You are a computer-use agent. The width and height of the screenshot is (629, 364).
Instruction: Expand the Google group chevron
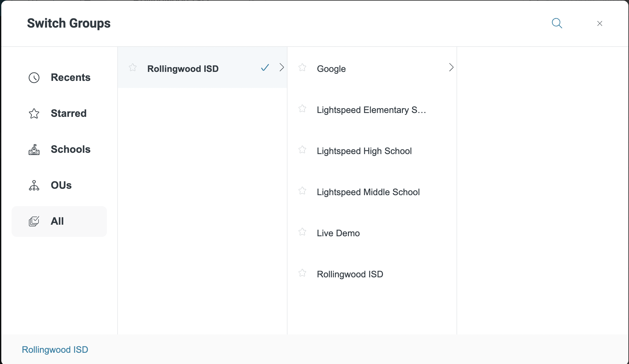[451, 67]
